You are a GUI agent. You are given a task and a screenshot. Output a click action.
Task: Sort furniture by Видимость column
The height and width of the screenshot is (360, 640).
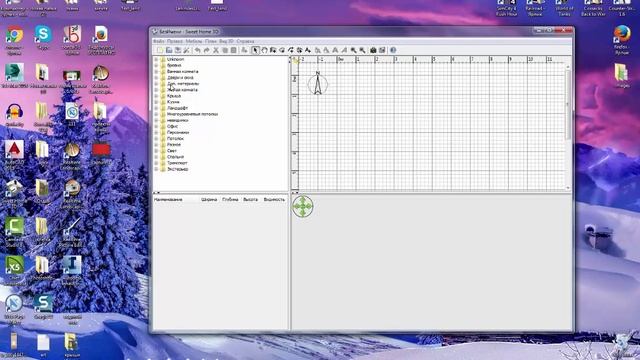(274, 200)
